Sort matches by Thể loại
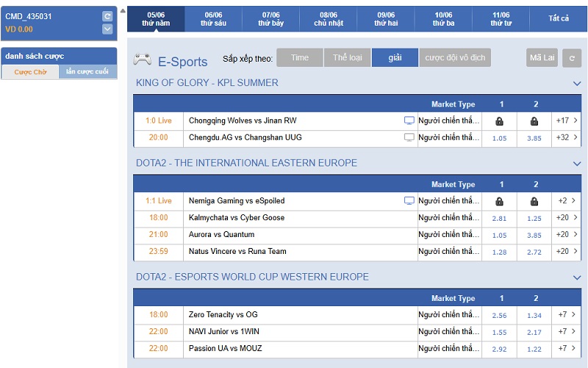This screenshot has height=368, width=588. point(347,58)
